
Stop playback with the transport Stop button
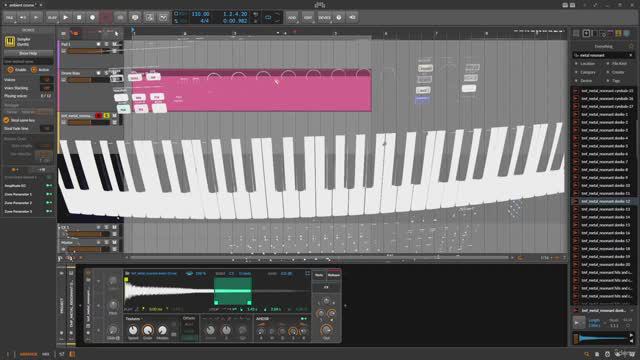79,18
